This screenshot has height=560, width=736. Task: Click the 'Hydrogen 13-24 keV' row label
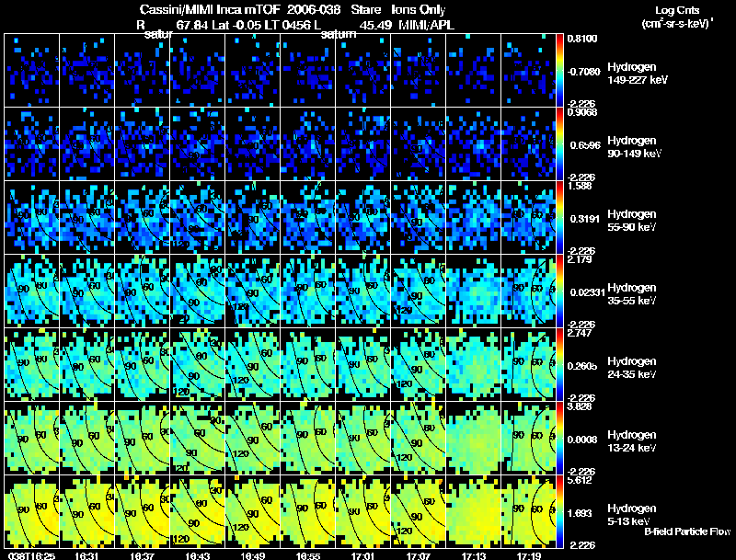632,441
